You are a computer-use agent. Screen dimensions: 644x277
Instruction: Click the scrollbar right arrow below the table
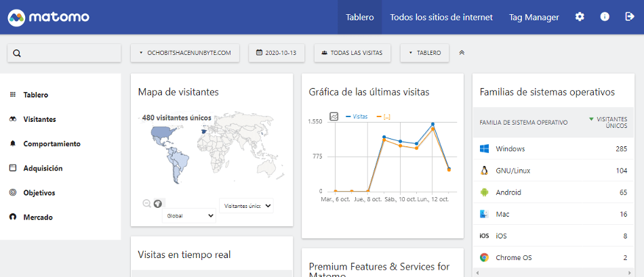tap(630, 272)
